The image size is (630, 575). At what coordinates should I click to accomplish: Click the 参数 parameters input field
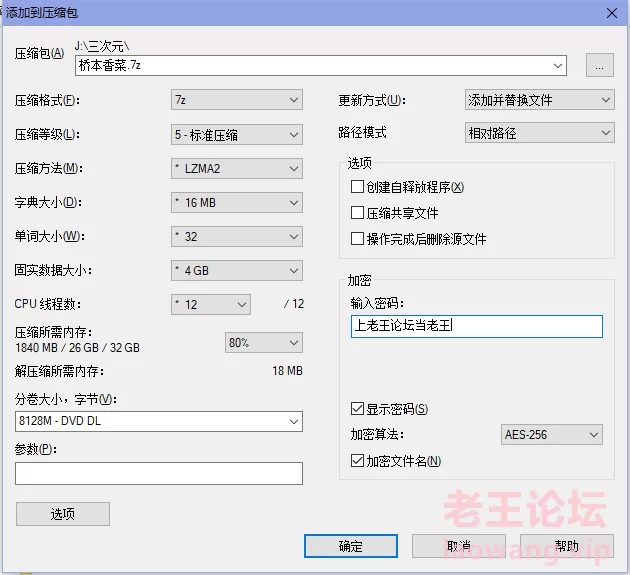pyautogui.click(x=159, y=473)
